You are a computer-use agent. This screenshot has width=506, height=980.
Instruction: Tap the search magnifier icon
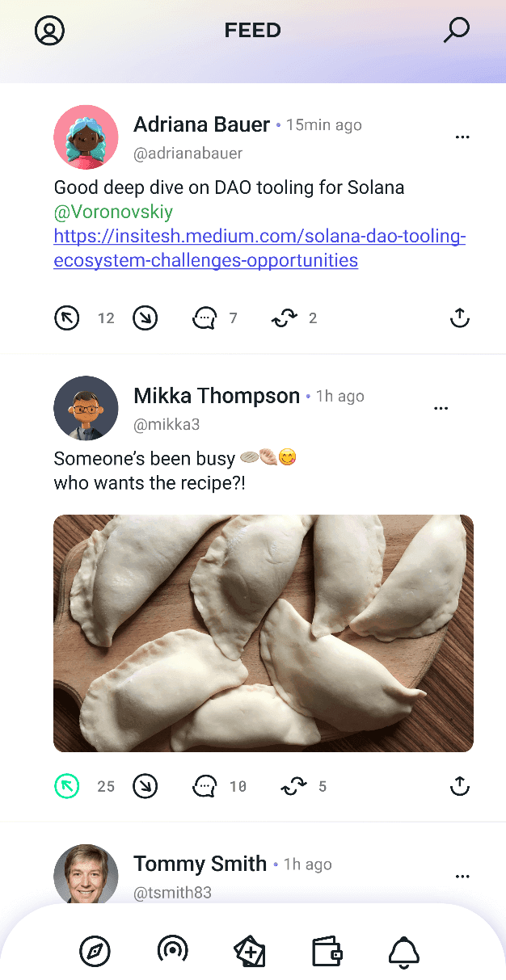point(456,31)
